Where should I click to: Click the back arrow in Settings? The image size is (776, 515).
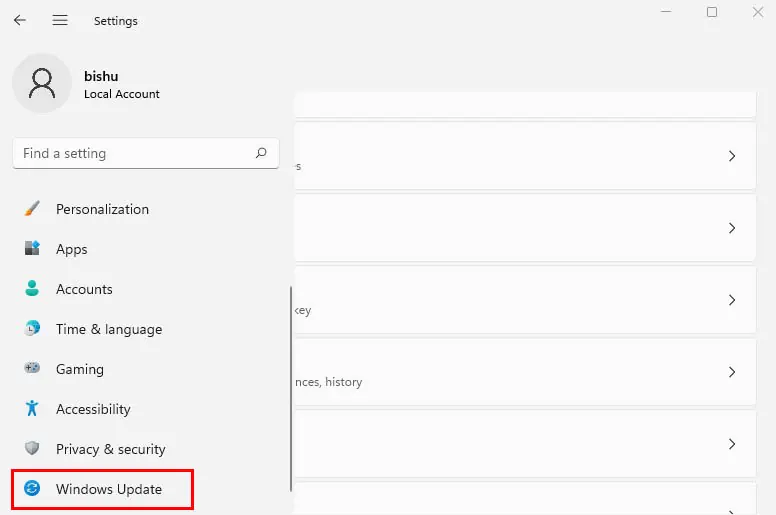pos(20,20)
